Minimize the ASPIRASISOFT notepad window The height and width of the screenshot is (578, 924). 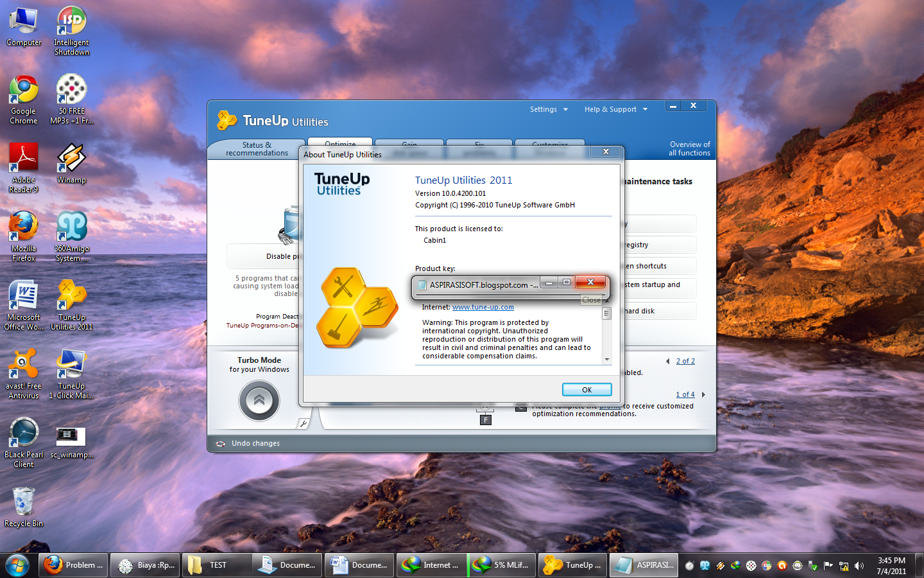(549, 283)
